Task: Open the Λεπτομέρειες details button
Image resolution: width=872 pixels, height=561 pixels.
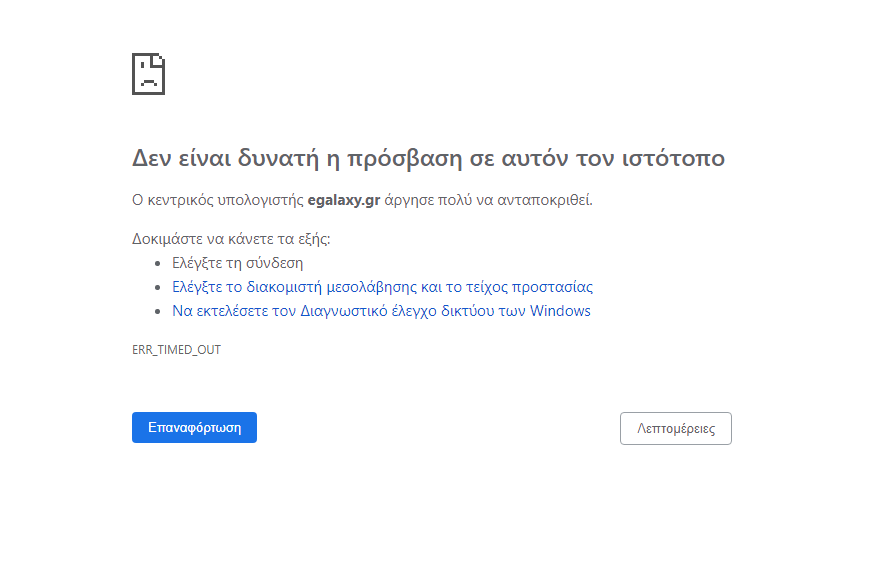Action: tap(676, 428)
